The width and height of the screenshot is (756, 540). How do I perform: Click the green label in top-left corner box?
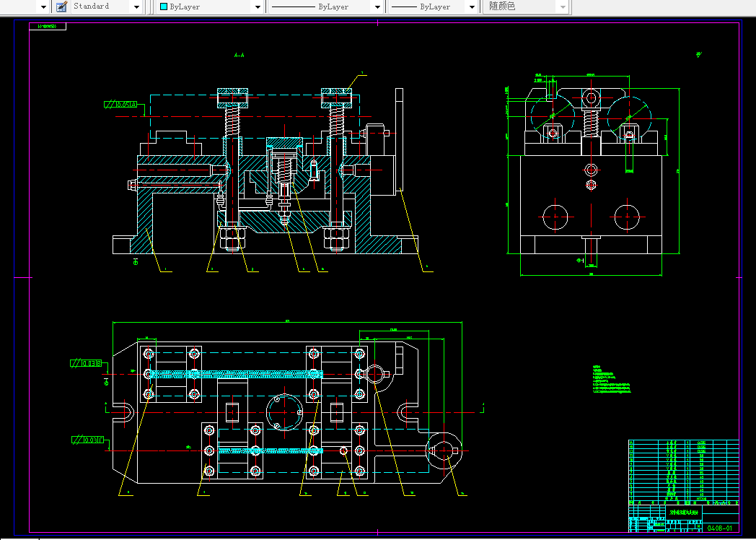tap(48, 27)
